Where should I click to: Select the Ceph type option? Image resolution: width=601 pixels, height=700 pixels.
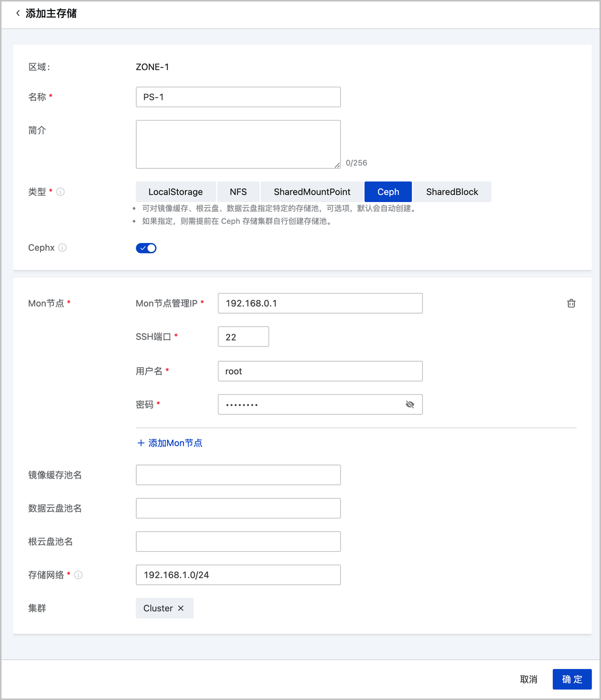coord(388,192)
